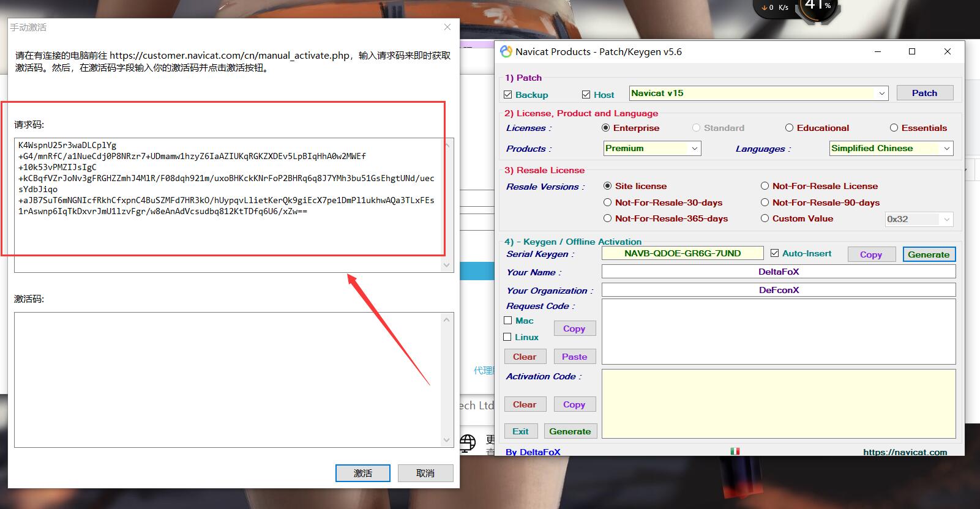This screenshot has width=980, height=509.
Task: Click inside the keygen Request Code box
Action: [x=779, y=332]
